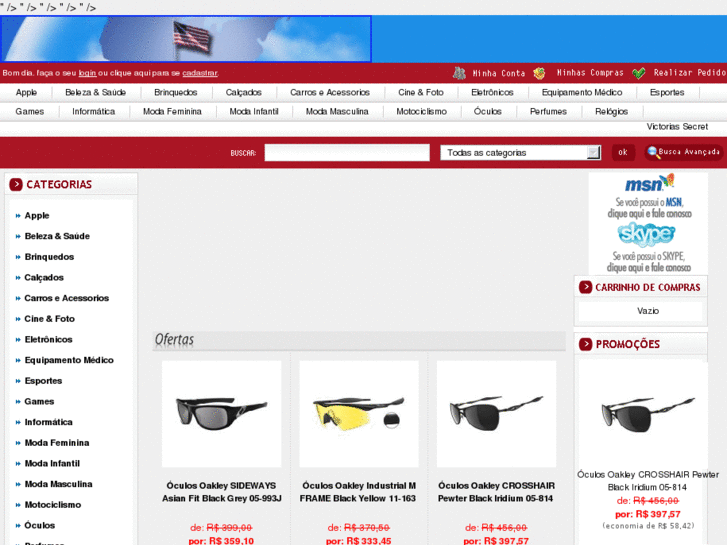Open Minhas Compras
Viewport: 727px width, 545px height.
[x=590, y=73]
